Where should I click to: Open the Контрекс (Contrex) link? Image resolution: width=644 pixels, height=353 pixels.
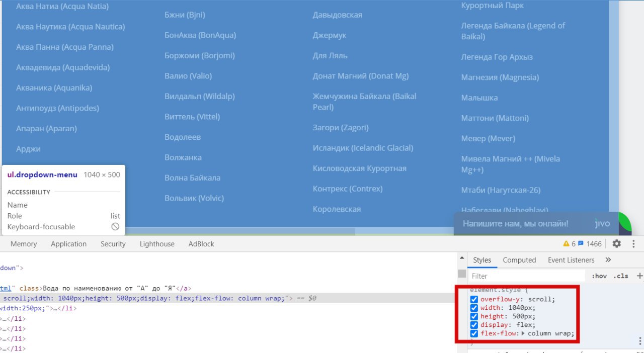(348, 189)
